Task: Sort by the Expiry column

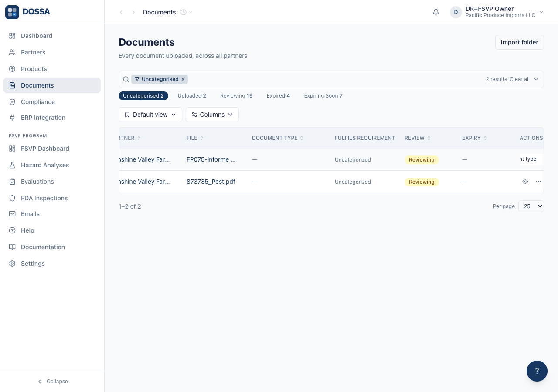Action: tap(474, 138)
